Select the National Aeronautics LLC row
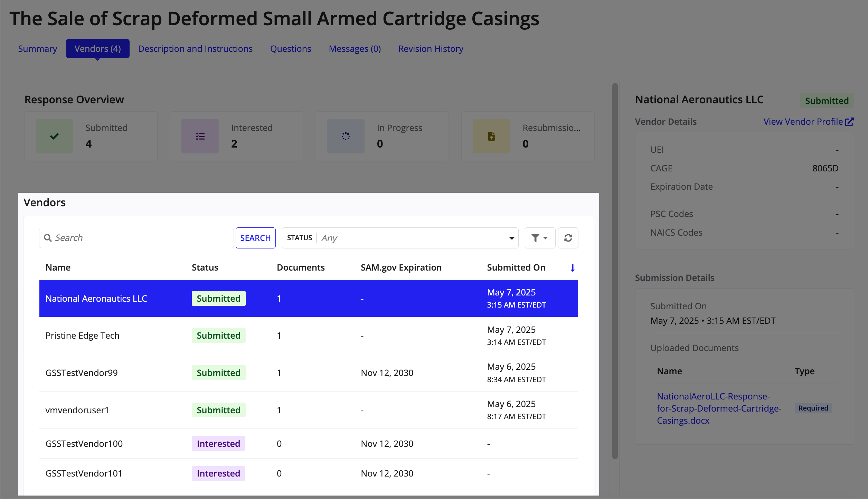This screenshot has width=868, height=499. 309,299
